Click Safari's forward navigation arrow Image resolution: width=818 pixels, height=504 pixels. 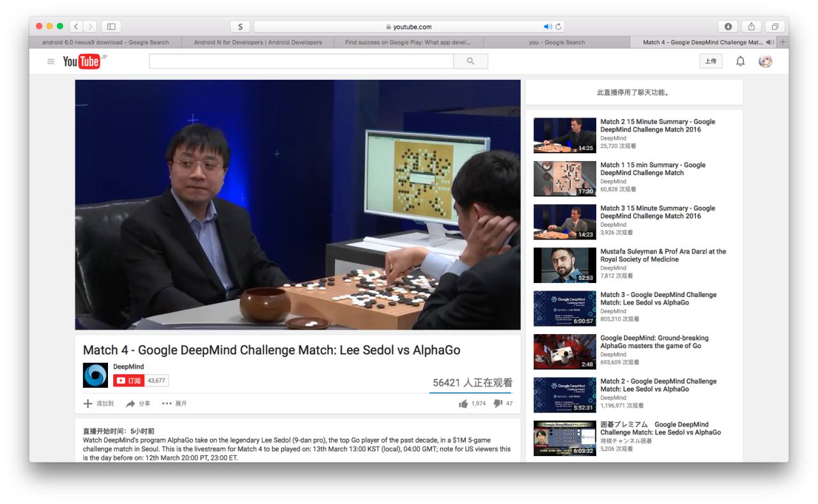(89, 26)
